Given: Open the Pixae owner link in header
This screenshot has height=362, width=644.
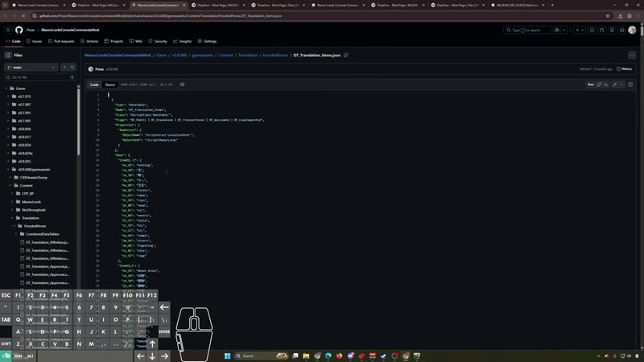Looking at the screenshot, I should click(x=31, y=30).
